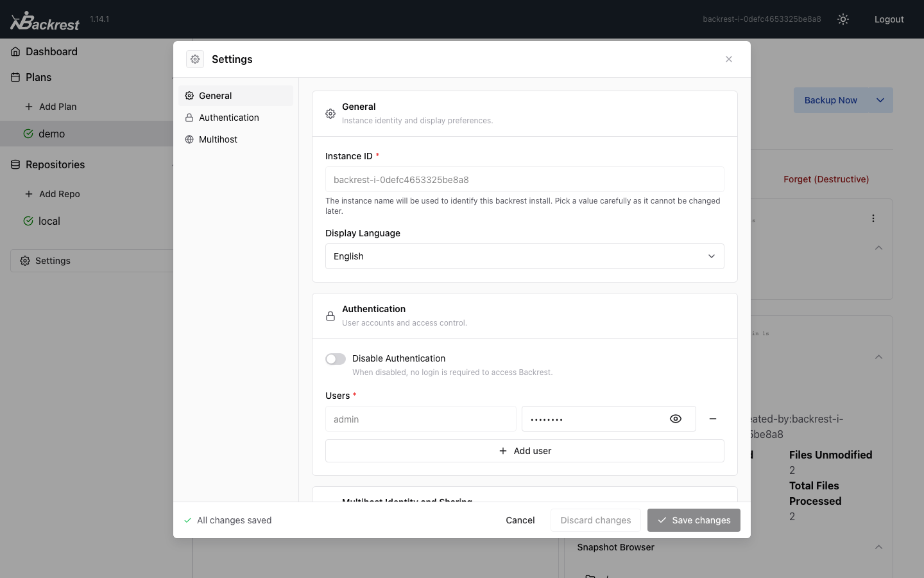Select the Multihost settings tab
This screenshot has height=578, width=924.
point(235,139)
